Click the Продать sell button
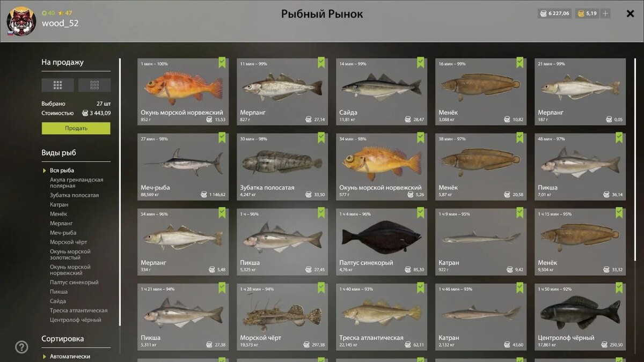The height and width of the screenshot is (362, 644). tap(76, 128)
